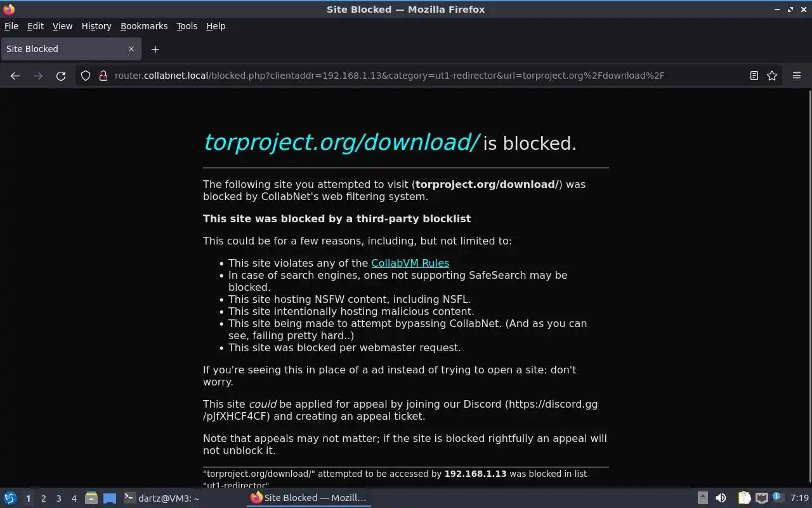Click the bold 192.168.1.13 address
The height and width of the screenshot is (508, 812).
[x=475, y=474]
